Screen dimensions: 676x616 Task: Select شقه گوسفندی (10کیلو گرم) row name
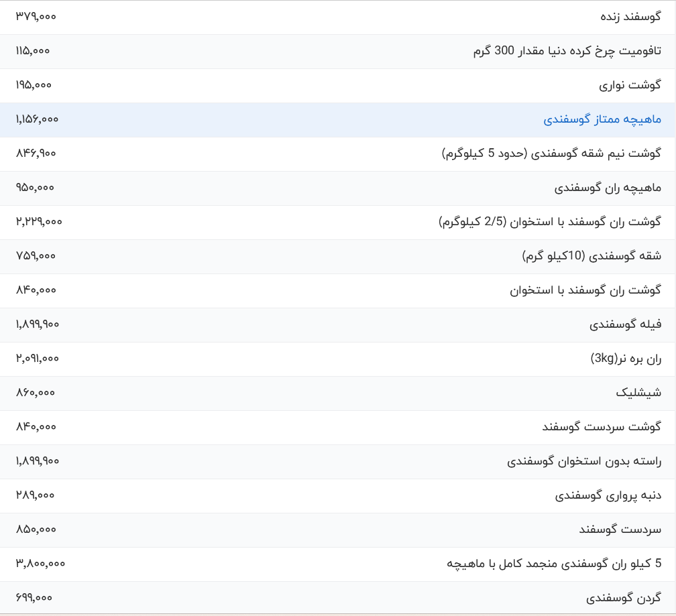[x=591, y=256]
